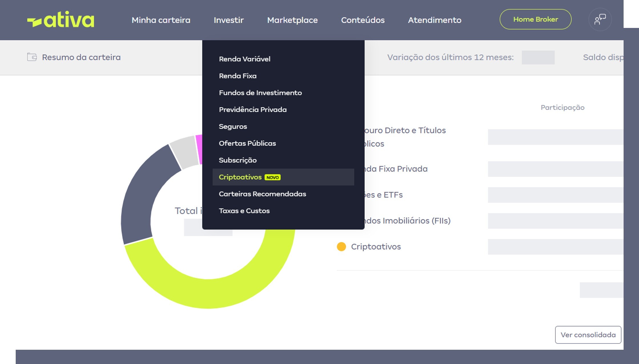This screenshot has width=639, height=364.
Task: Open the Investir menu
Action: 229,20
